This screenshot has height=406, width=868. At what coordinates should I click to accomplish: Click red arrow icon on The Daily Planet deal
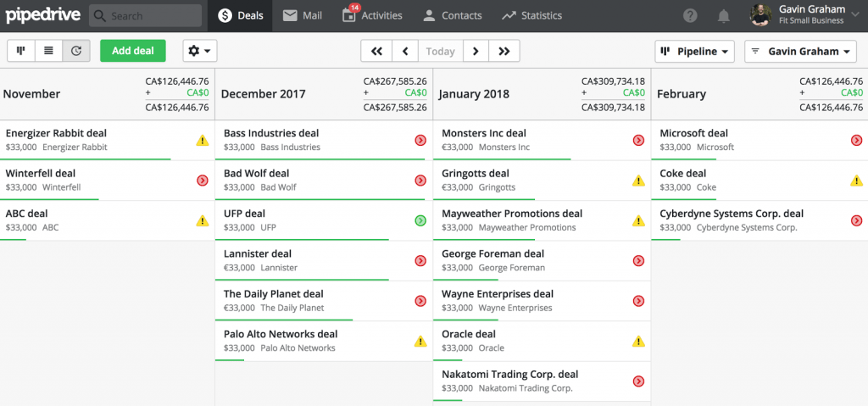pyautogui.click(x=420, y=301)
